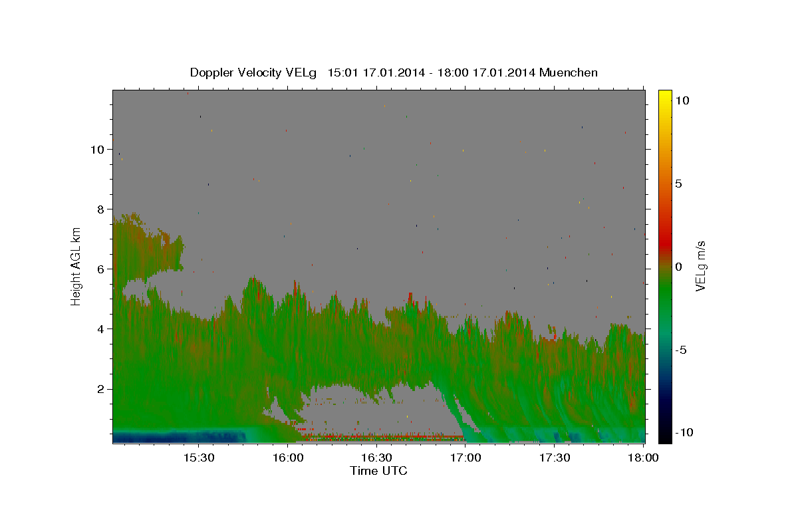
Task: Click the colorbar value -5 label
Action: pyautogui.click(x=681, y=350)
